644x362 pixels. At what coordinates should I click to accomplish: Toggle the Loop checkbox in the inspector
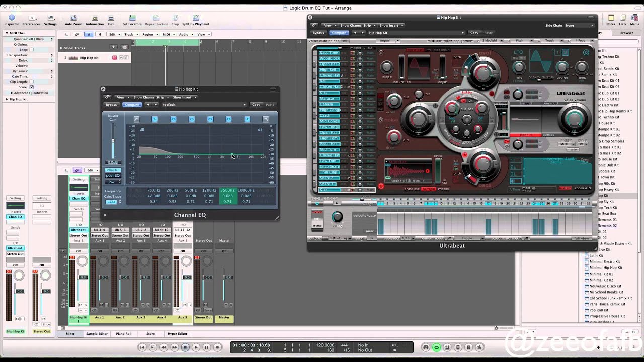click(x=31, y=50)
